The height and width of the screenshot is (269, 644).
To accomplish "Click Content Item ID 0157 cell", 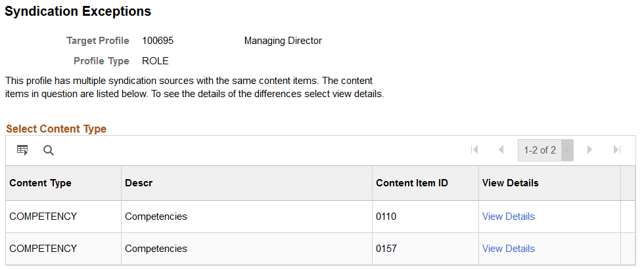I will tap(386, 249).
